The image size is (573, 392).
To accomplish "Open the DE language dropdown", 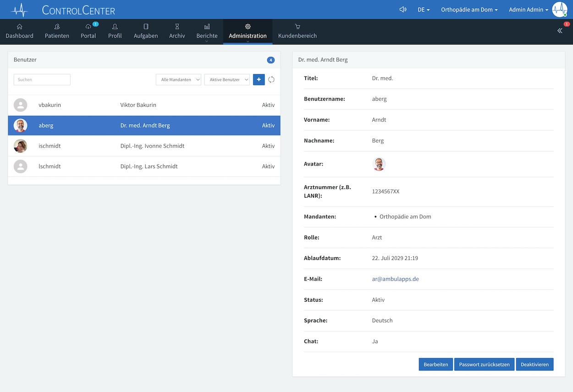I will (x=424, y=10).
